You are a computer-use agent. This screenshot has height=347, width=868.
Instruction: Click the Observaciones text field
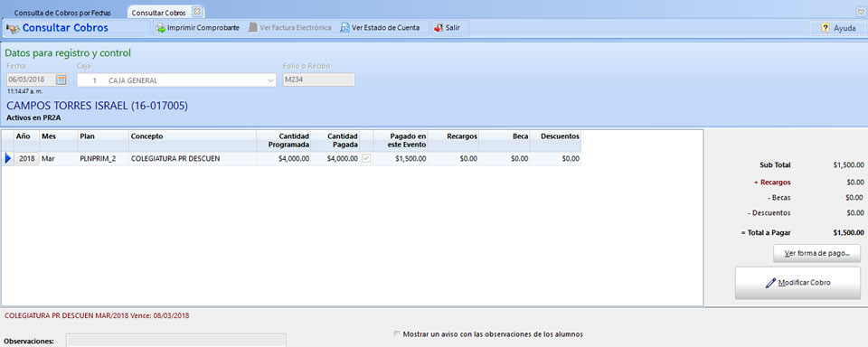coord(176,341)
